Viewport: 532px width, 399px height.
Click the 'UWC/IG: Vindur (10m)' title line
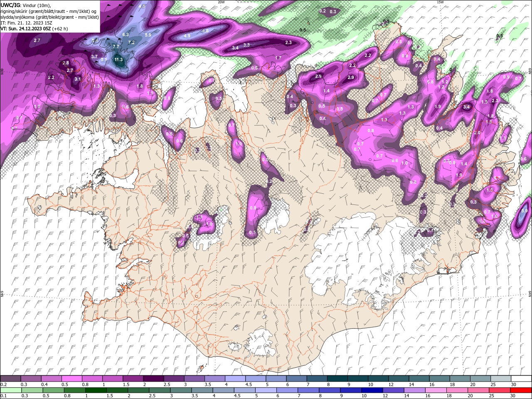coord(25,5)
